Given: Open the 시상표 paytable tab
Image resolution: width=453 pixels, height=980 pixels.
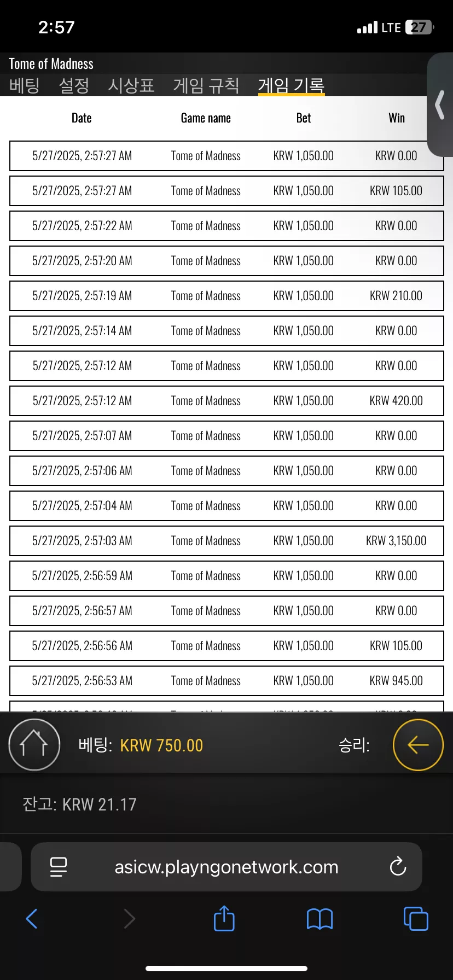Looking at the screenshot, I should pyautogui.click(x=131, y=85).
